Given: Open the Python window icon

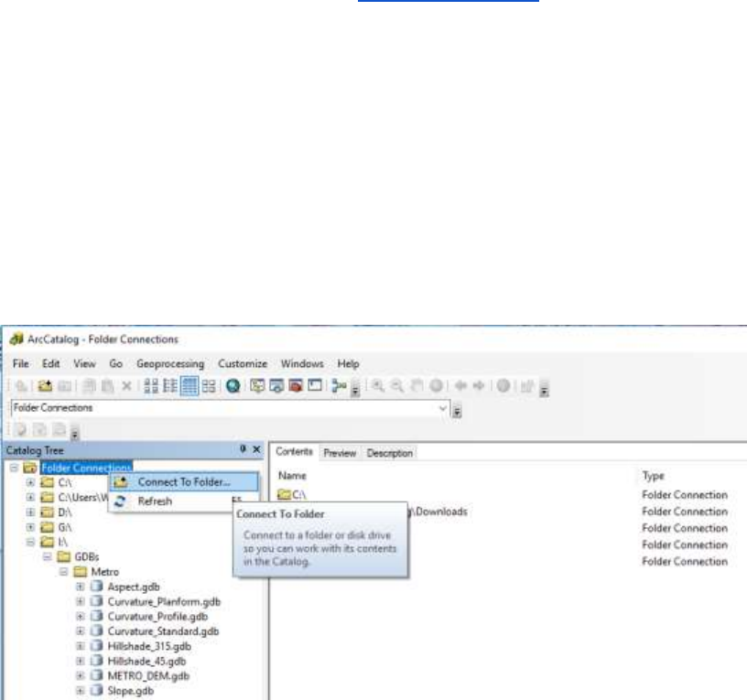Looking at the screenshot, I should [314, 385].
